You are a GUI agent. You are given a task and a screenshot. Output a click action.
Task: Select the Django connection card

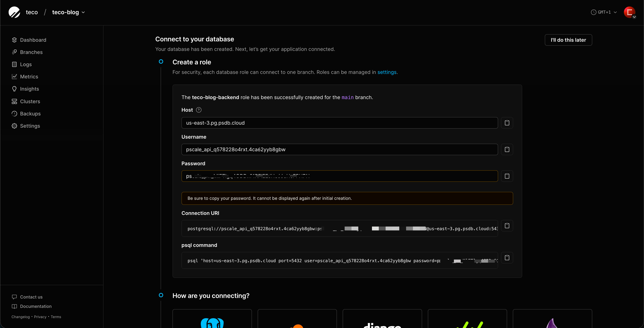(382, 319)
